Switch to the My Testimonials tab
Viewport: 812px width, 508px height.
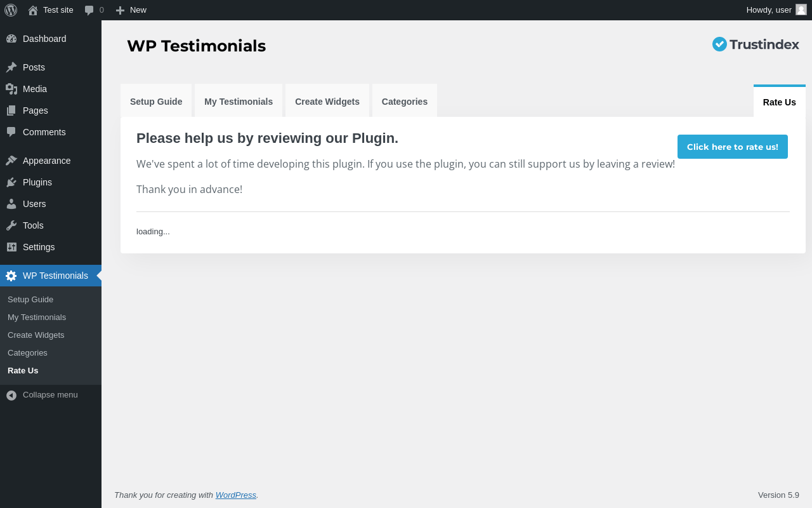pyautogui.click(x=239, y=101)
